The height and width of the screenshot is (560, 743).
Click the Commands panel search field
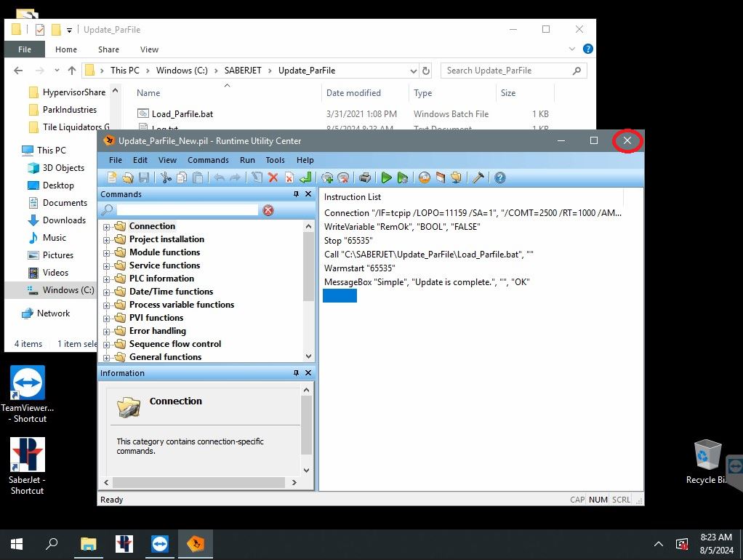coord(187,210)
